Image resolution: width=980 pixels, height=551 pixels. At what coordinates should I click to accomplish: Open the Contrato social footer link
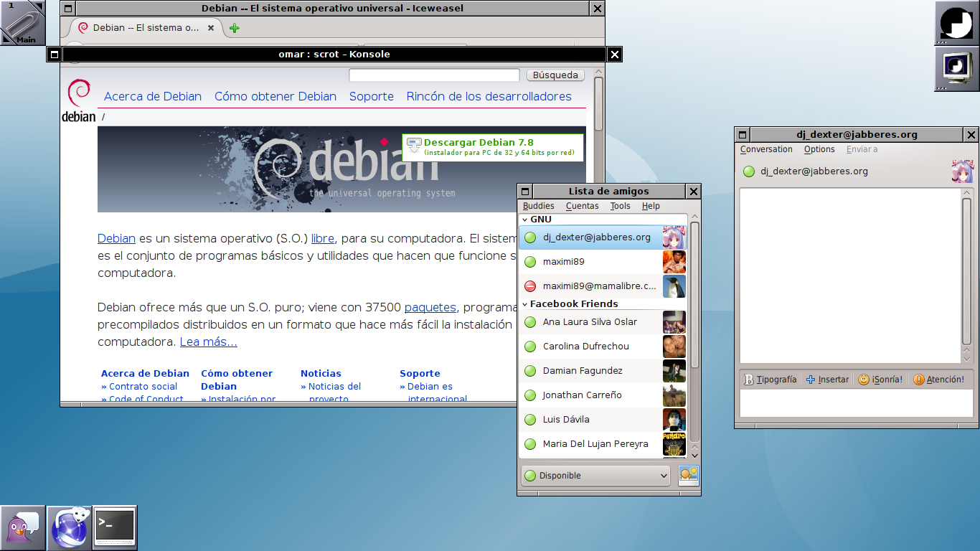143,386
